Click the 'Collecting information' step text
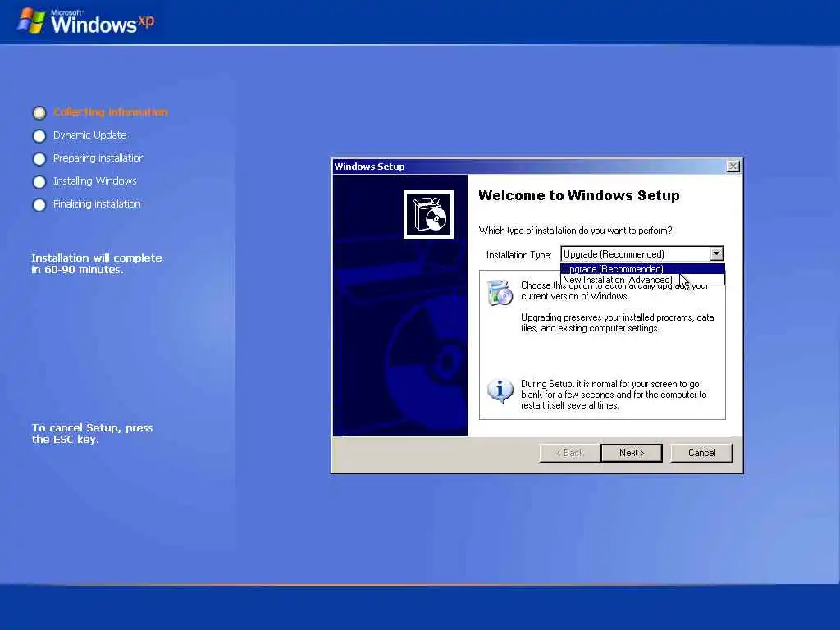Image resolution: width=840 pixels, height=630 pixels. (x=111, y=112)
